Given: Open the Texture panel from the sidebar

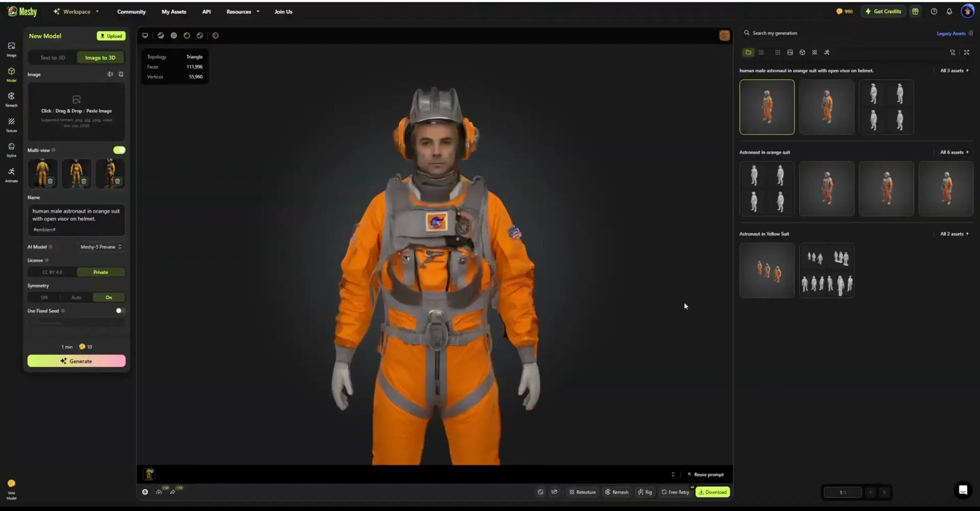Looking at the screenshot, I should (11, 125).
